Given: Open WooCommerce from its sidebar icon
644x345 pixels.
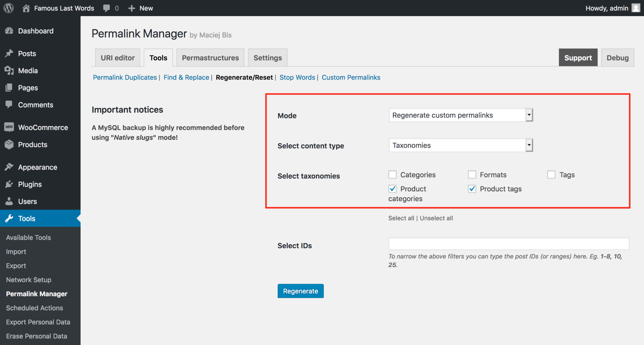Looking at the screenshot, I should pos(9,127).
